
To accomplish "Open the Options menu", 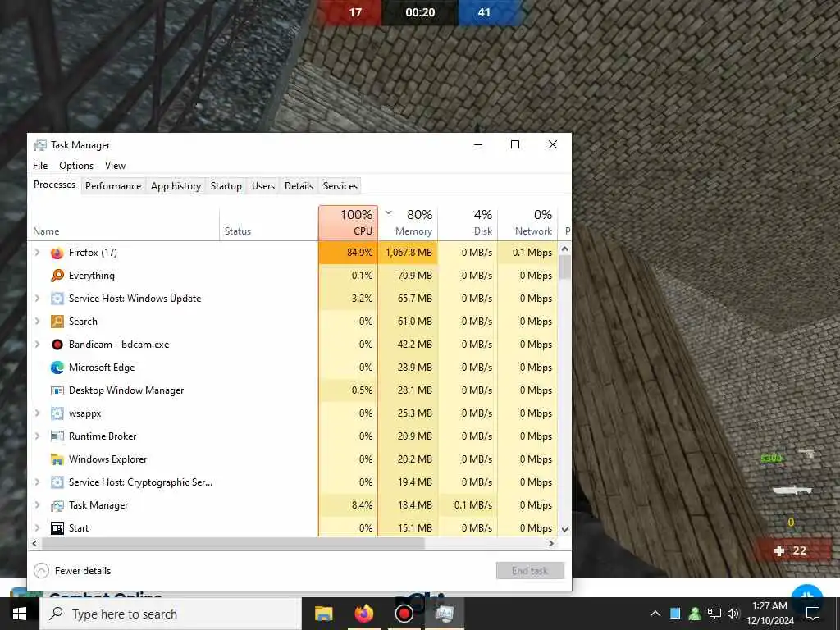I will pos(76,166).
